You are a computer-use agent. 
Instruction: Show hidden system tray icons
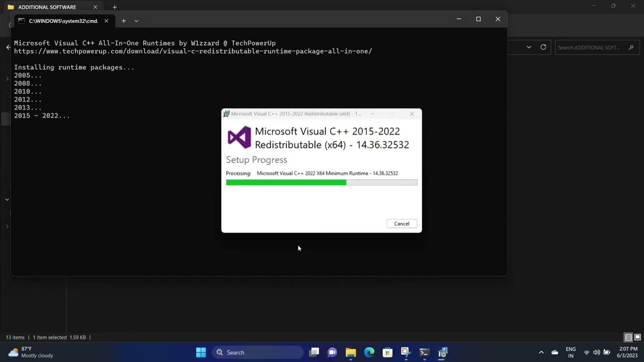point(541,352)
